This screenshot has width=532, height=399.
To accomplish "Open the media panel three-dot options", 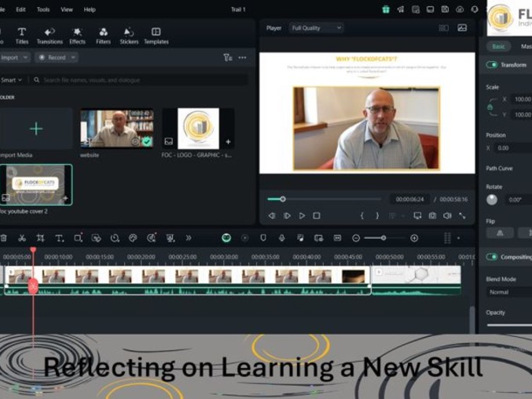I will point(242,58).
